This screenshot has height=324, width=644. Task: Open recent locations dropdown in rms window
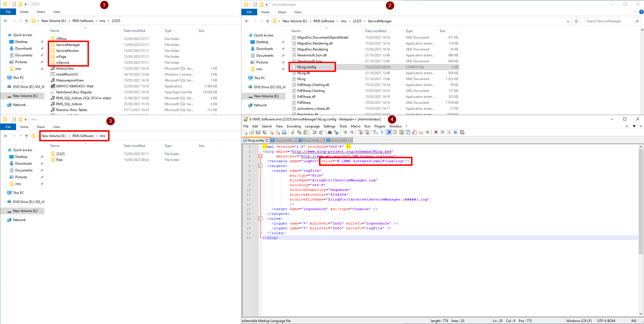21,136
